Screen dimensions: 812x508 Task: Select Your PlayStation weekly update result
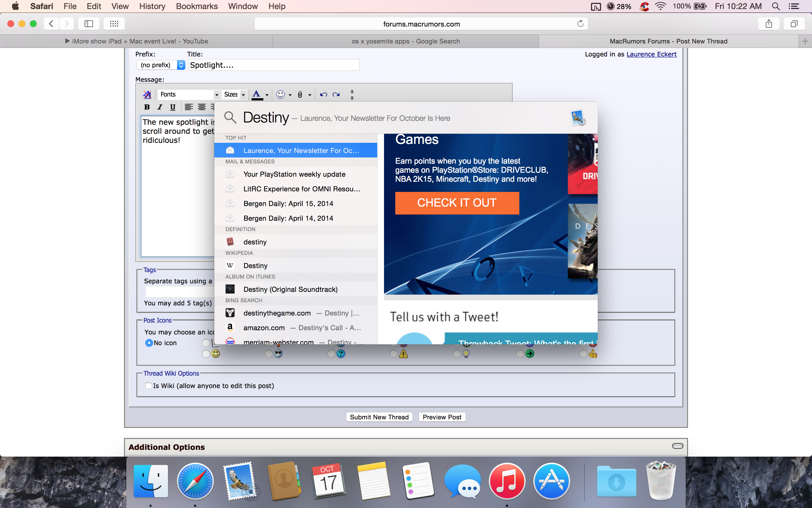[295, 174]
